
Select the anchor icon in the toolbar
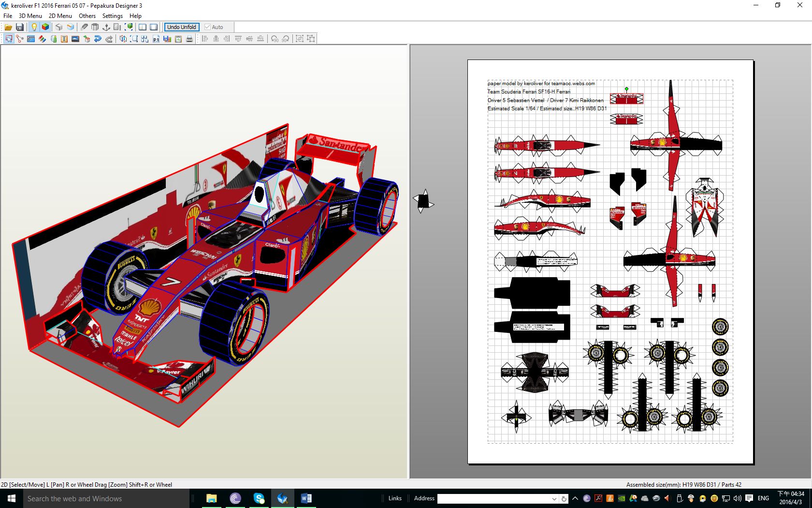pos(106,27)
